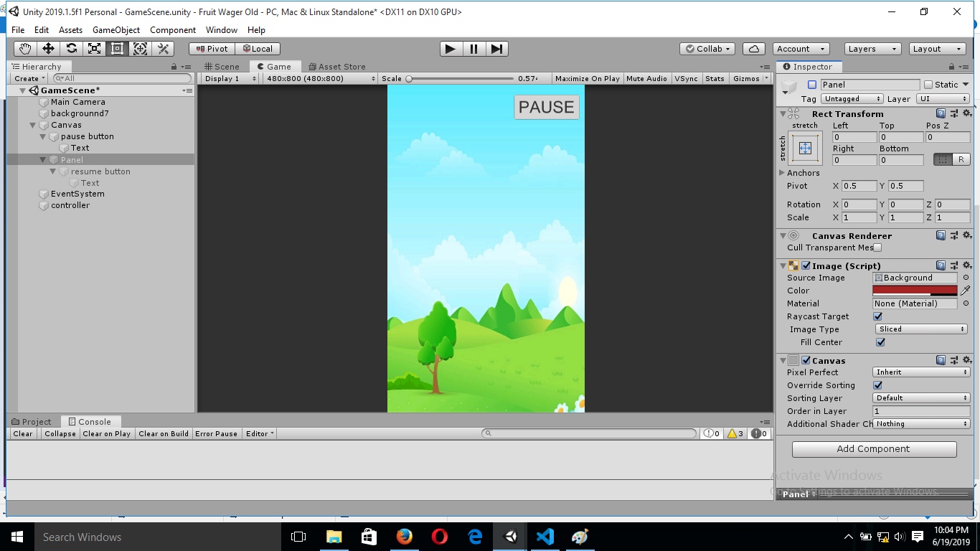
Task: Open the Image color swatch
Action: point(914,291)
